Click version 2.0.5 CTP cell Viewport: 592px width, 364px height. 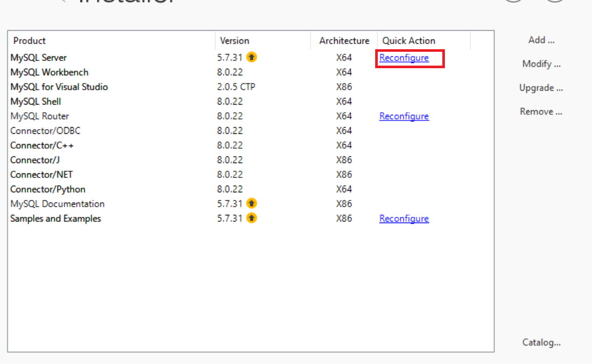click(236, 87)
